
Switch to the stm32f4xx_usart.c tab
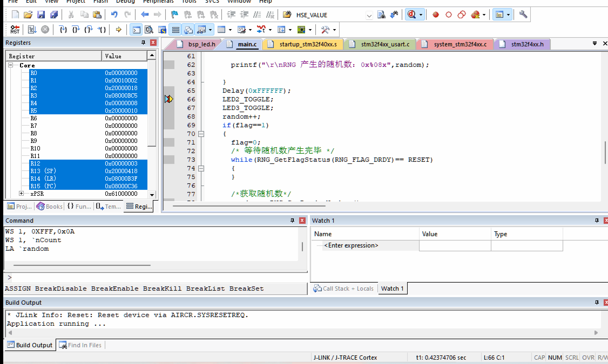pos(385,44)
